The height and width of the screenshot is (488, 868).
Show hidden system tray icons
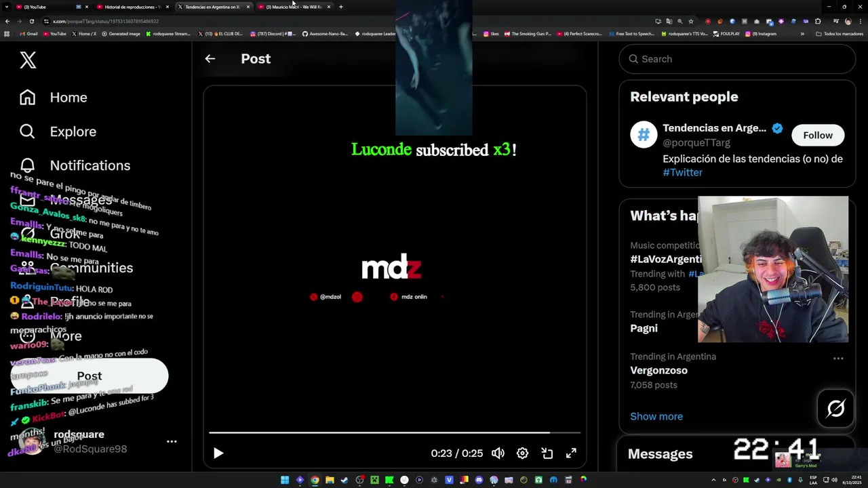[713, 480]
